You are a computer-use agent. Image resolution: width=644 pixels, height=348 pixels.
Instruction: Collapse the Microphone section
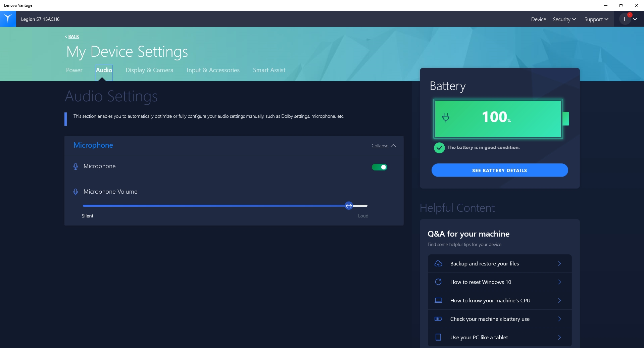coord(384,146)
